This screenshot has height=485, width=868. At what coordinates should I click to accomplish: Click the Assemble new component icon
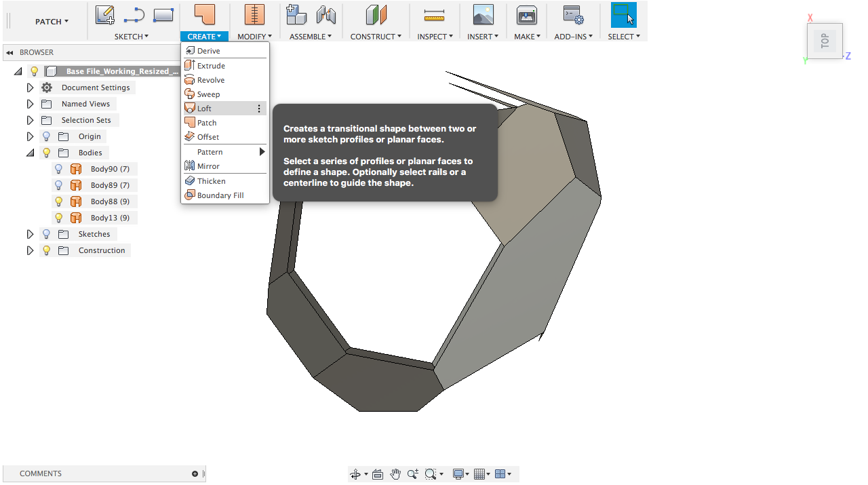[296, 15]
